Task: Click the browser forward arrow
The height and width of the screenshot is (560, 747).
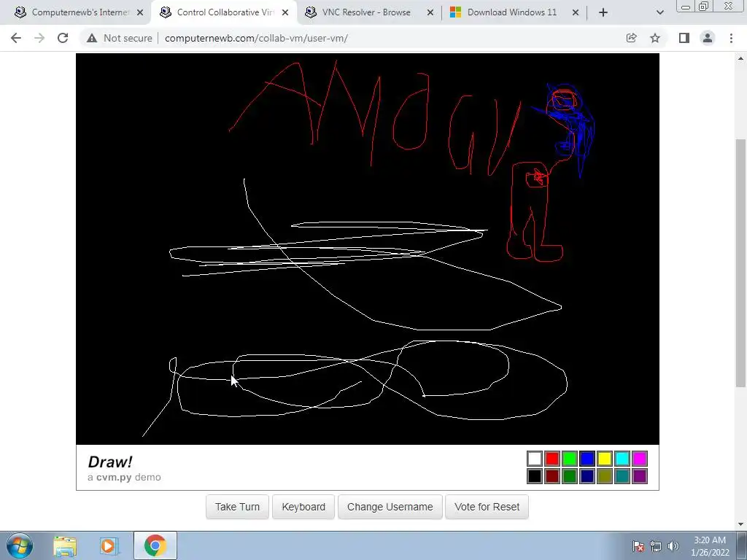Action: click(39, 38)
